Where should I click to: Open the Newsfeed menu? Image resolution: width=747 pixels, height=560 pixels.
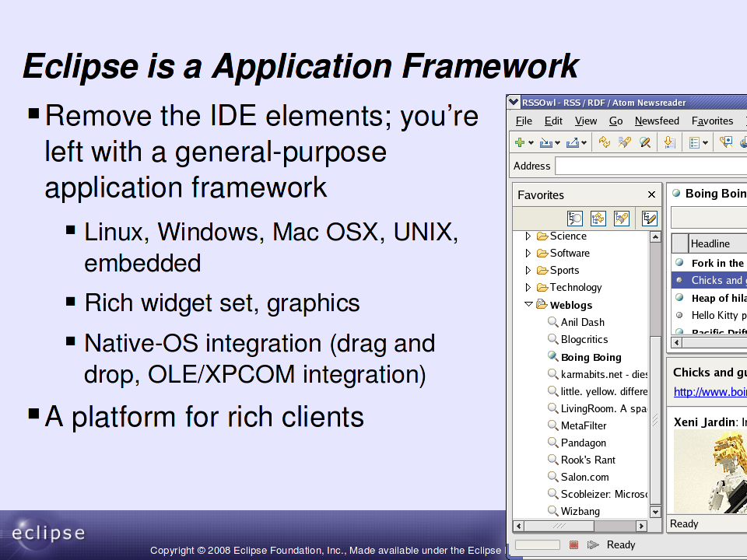click(x=657, y=121)
